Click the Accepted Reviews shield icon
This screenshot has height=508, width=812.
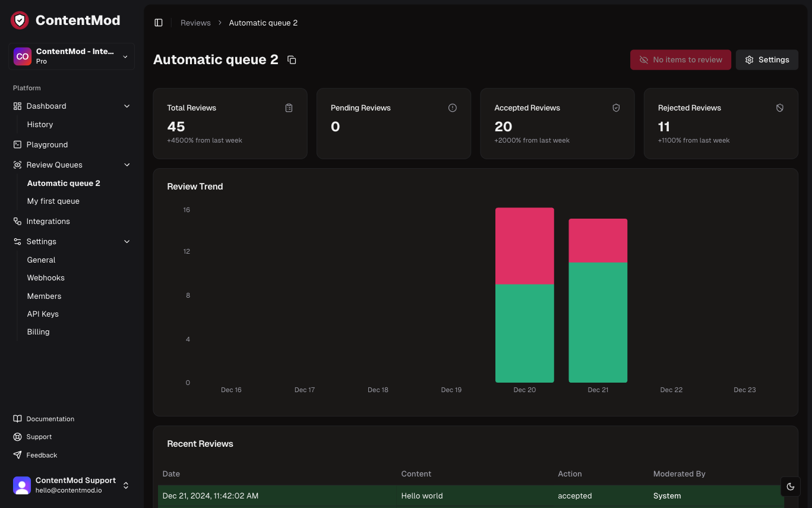[616, 108]
